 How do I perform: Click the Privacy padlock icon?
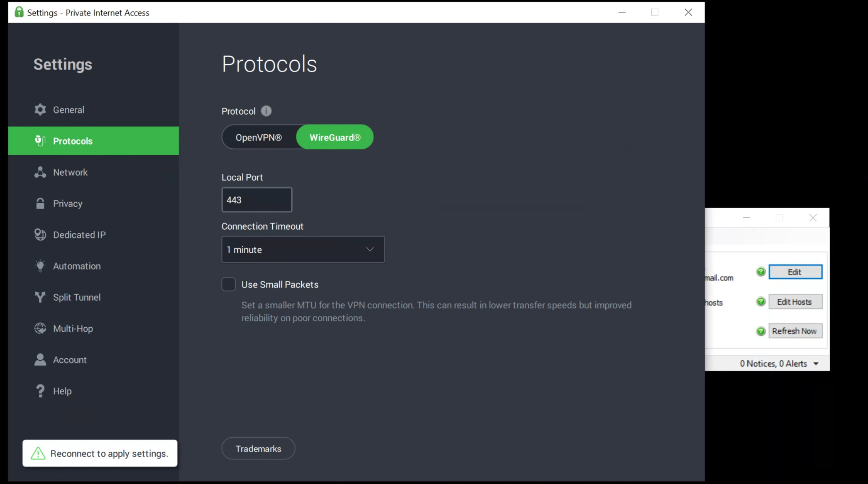(x=40, y=204)
